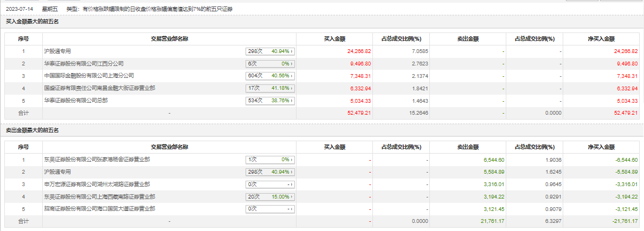
Task: Open 国盛证券南昌金融大街证券营业部 link
Action: point(100,88)
